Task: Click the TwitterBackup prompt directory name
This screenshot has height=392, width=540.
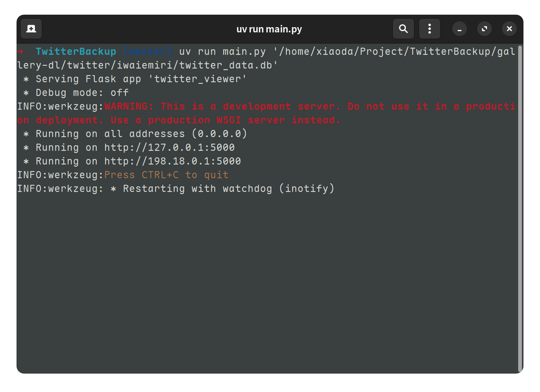Action: pyautogui.click(x=76, y=51)
